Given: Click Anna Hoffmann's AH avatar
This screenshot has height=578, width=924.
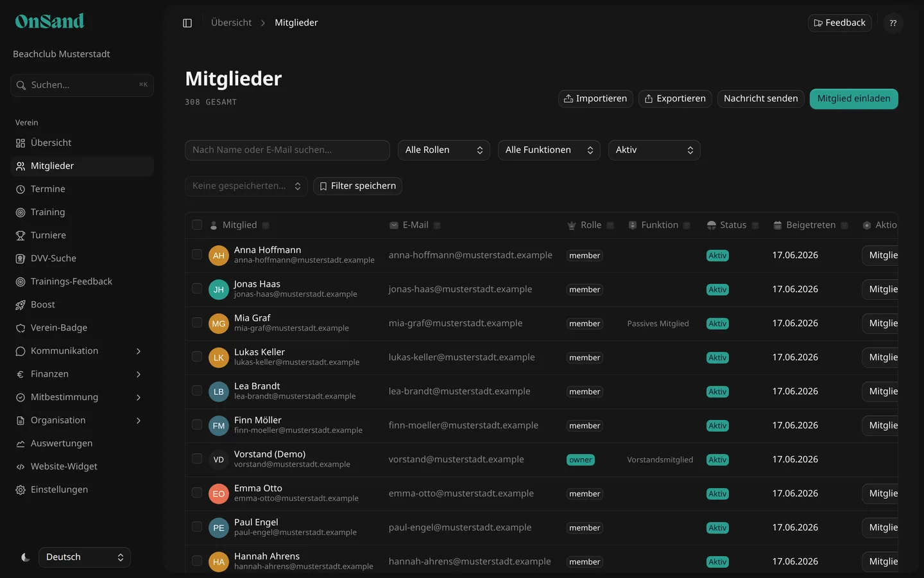Looking at the screenshot, I should pyautogui.click(x=219, y=256).
